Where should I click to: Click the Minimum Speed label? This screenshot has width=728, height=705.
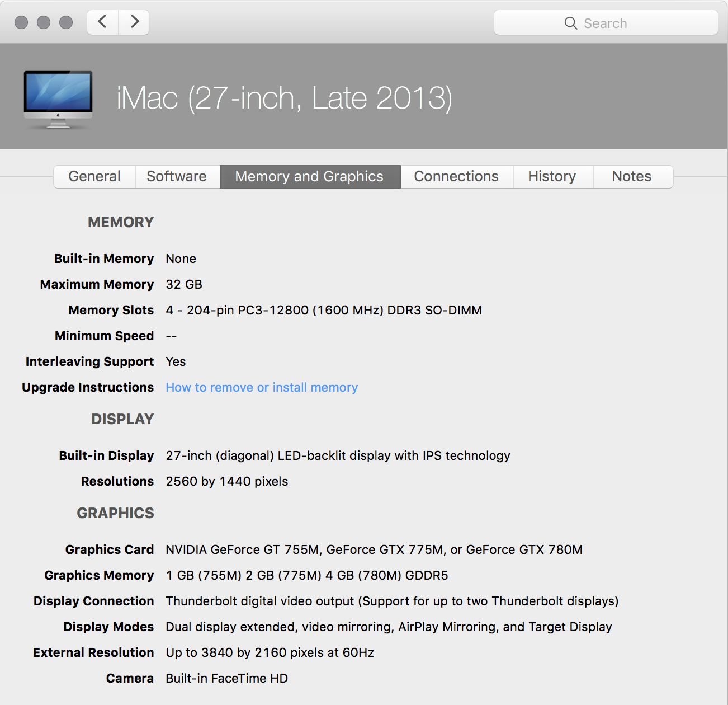pos(105,336)
